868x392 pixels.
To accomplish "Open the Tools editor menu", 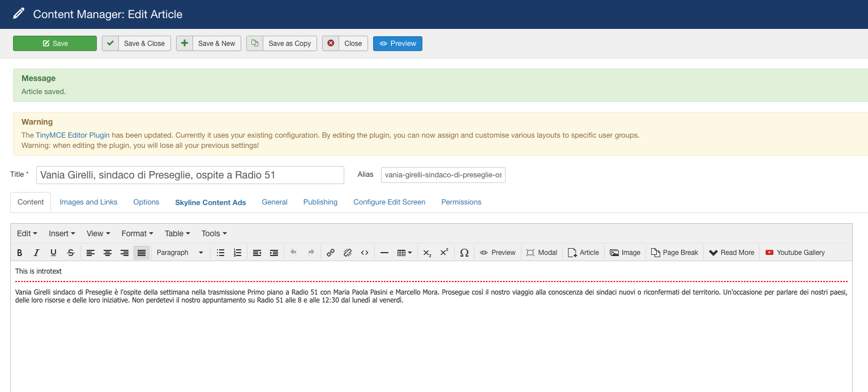I will pyautogui.click(x=214, y=233).
